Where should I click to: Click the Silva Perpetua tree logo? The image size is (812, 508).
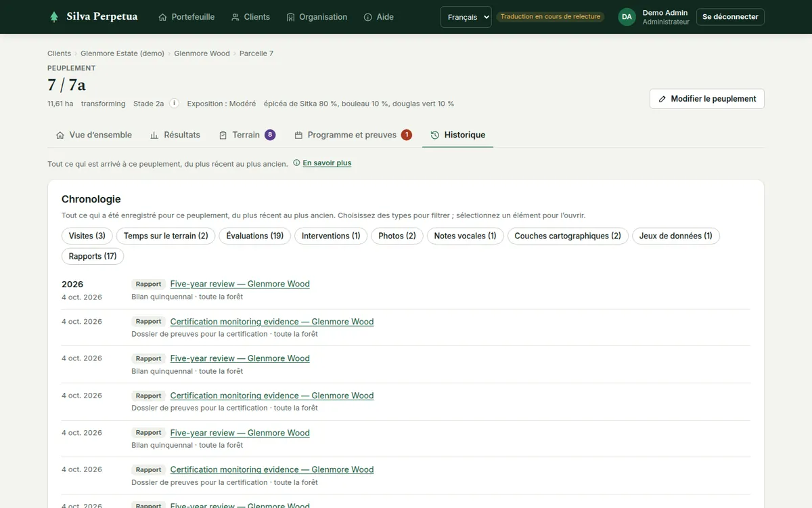pos(54,17)
